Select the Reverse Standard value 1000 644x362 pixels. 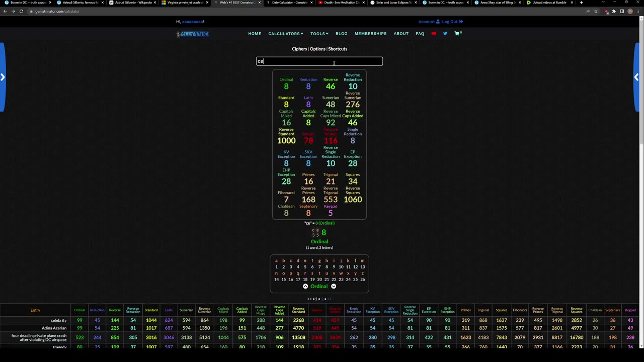(x=286, y=141)
